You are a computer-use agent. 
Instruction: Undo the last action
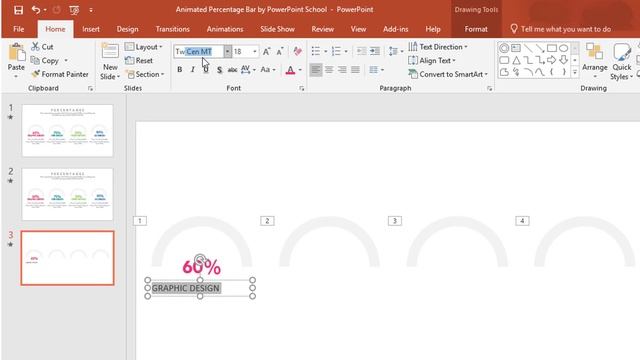pyautogui.click(x=36, y=10)
